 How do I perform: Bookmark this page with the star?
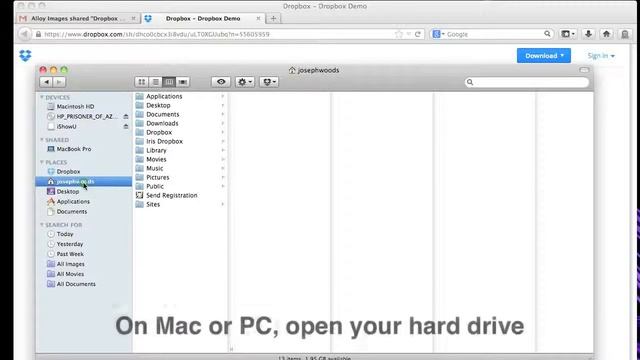point(399,34)
